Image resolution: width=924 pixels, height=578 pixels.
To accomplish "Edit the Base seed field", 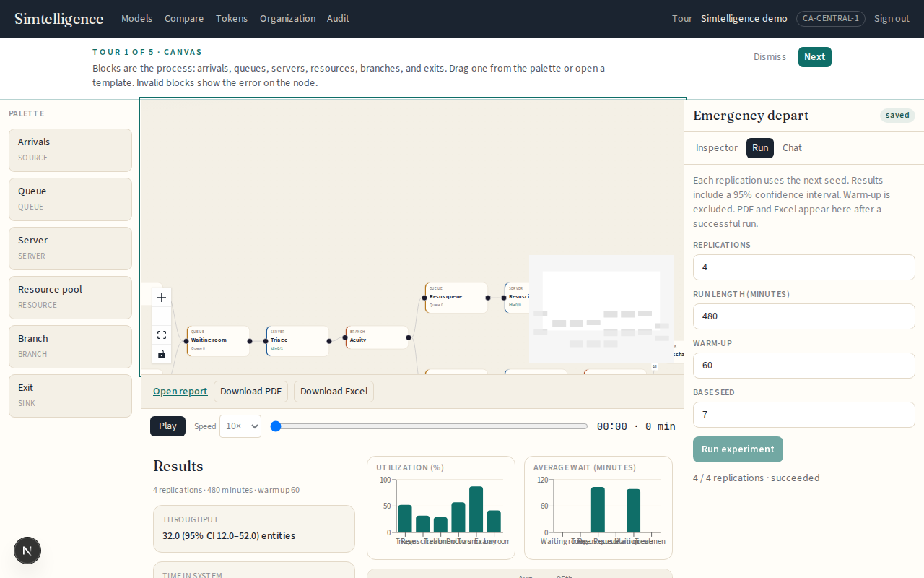I will coord(804,415).
